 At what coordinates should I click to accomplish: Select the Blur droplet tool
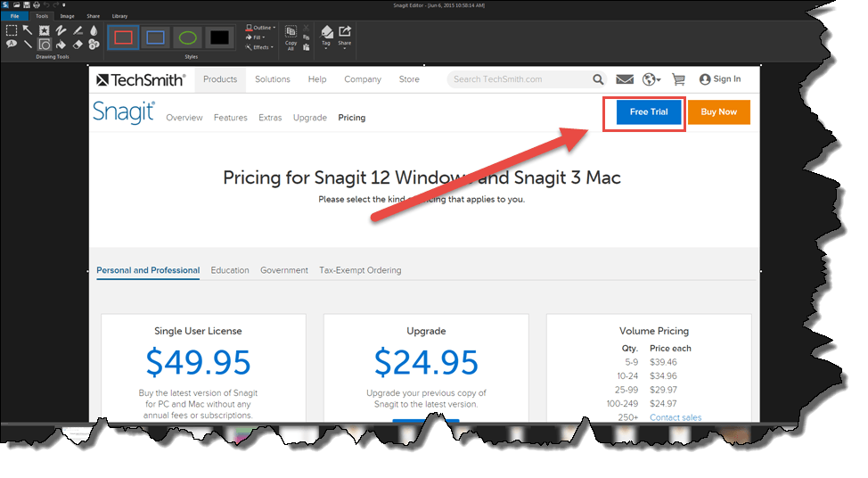(x=94, y=30)
